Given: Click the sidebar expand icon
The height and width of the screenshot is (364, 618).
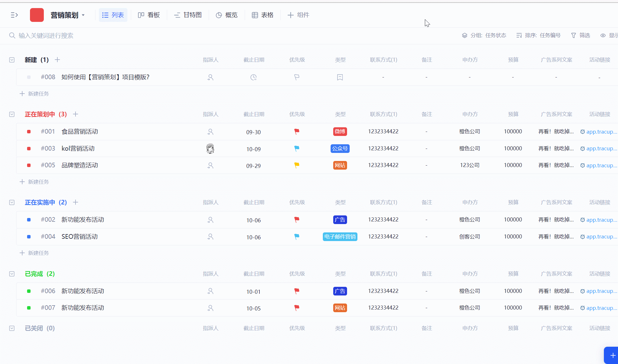Looking at the screenshot, I should pos(14,15).
